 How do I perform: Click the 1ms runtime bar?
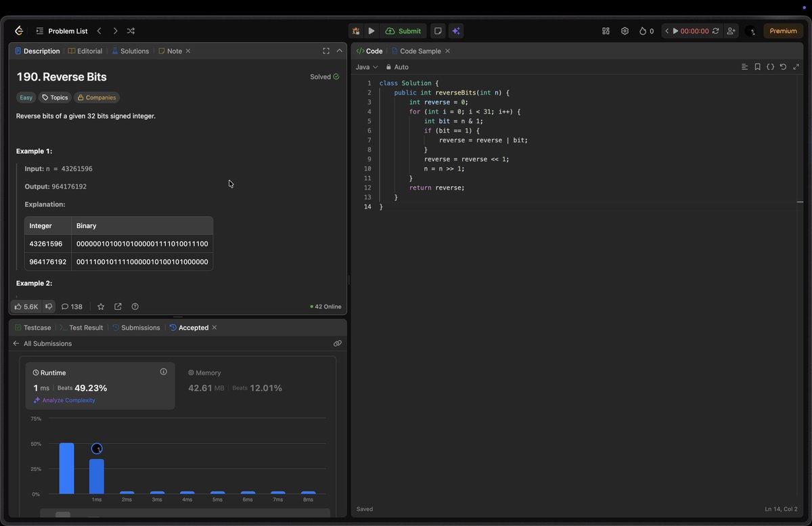pos(97,477)
